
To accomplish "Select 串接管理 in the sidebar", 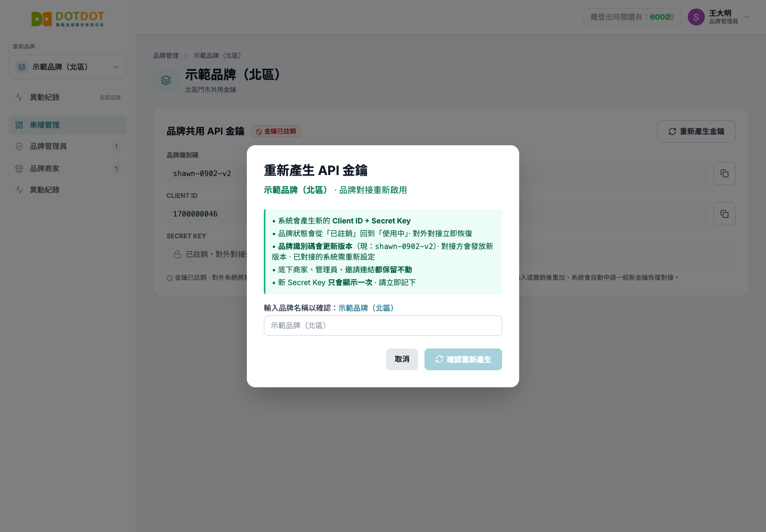I will (68, 125).
